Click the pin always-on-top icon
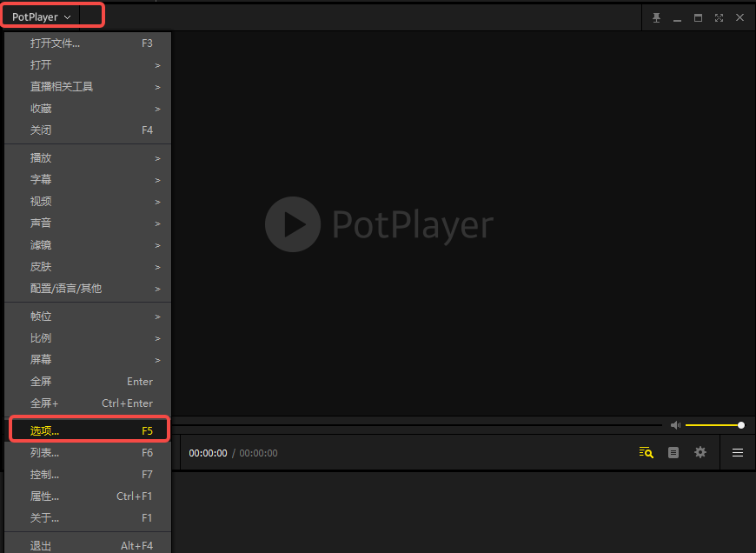Viewport: 756px width, 553px height. pos(656,17)
